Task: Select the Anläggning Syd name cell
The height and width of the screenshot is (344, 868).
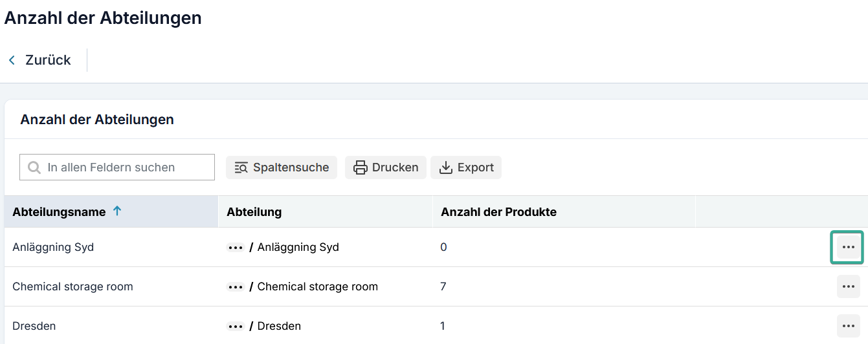Action: click(53, 247)
